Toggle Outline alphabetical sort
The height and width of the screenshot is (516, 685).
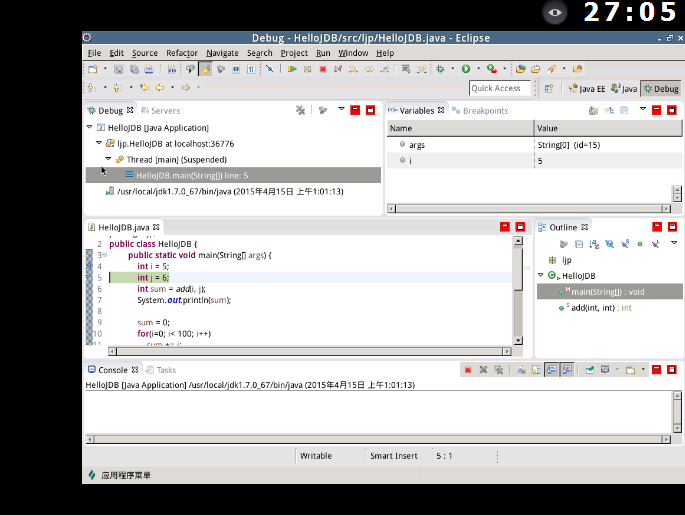pyautogui.click(x=594, y=244)
